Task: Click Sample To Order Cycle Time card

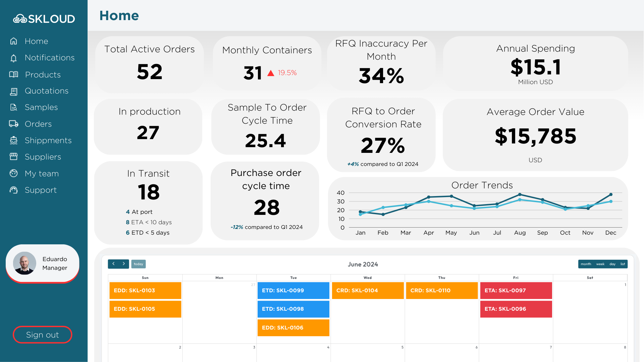Action: [266, 127]
